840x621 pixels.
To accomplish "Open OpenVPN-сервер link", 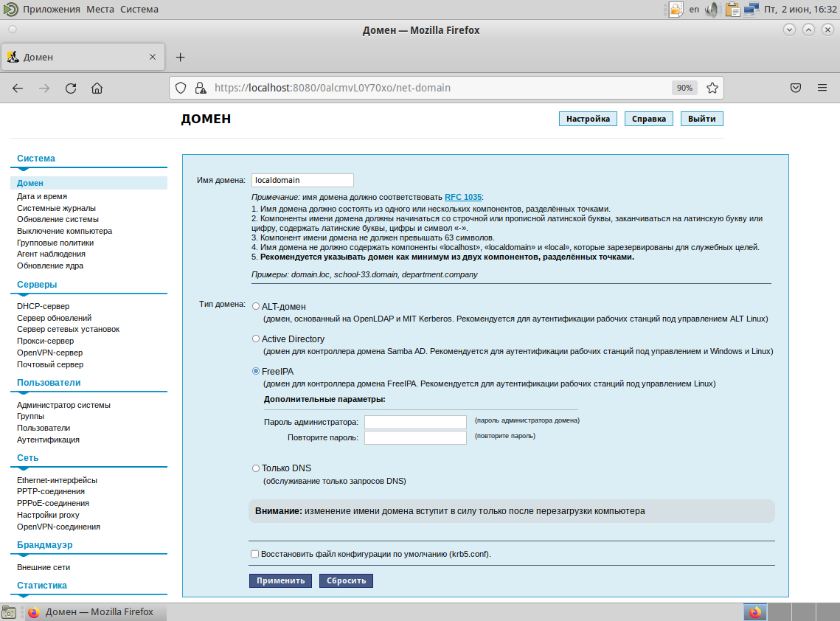I will pyautogui.click(x=50, y=353).
